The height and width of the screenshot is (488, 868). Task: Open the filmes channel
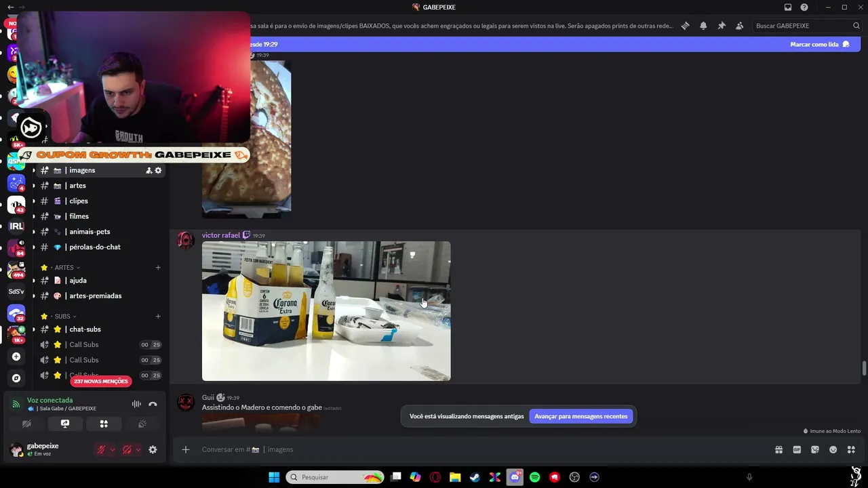[100, 216]
